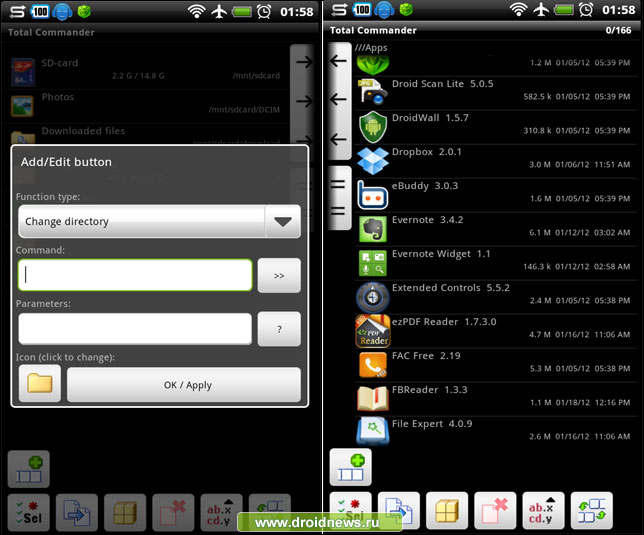Viewport: 644px width, 535px height.
Task: Tap the Copy/Move icon in right toolbar
Action: tap(399, 510)
